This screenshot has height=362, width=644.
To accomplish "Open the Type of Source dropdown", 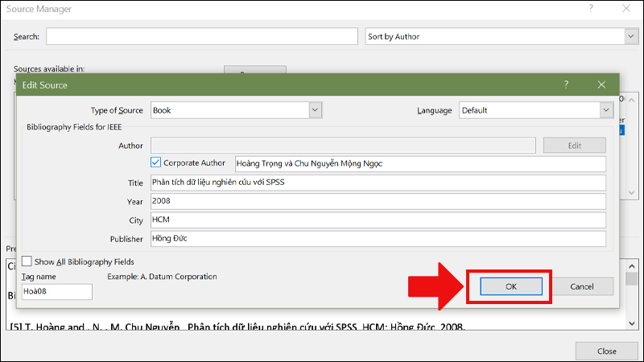I will [x=315, y=110].
